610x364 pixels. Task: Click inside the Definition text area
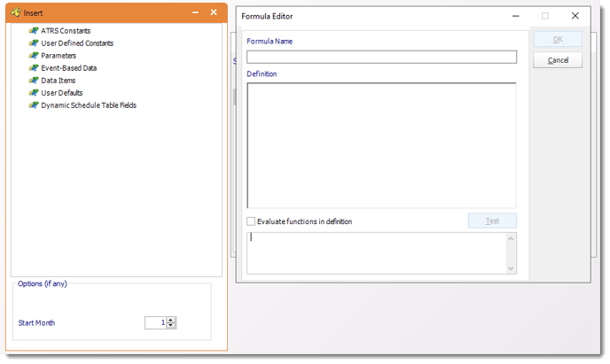pos(381,145)
